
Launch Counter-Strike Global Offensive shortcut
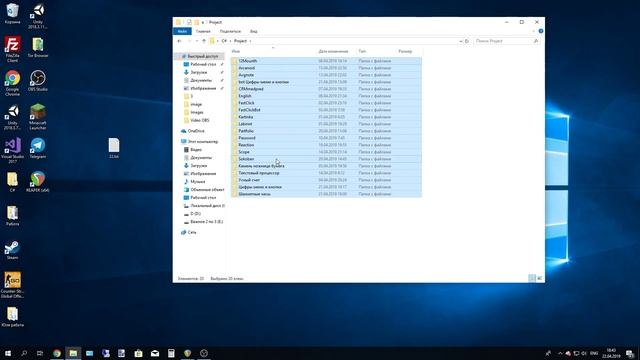click(x=12, y=285)
